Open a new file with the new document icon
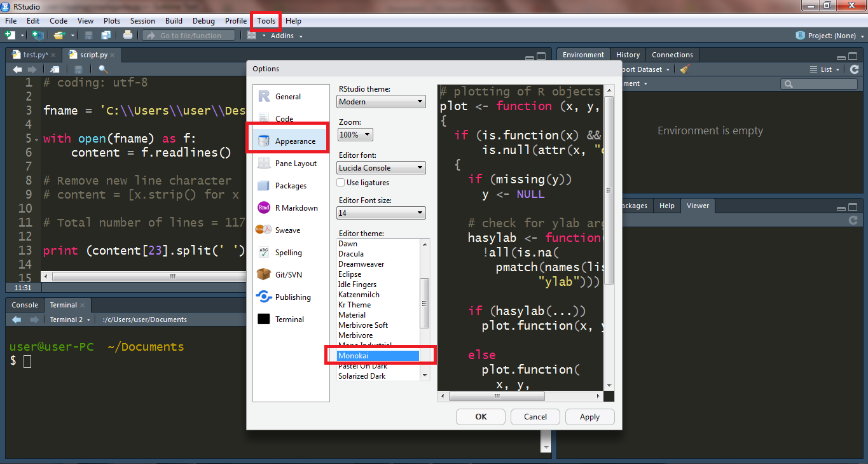Viewport: 868px width, 464px height. click(10, 35)
